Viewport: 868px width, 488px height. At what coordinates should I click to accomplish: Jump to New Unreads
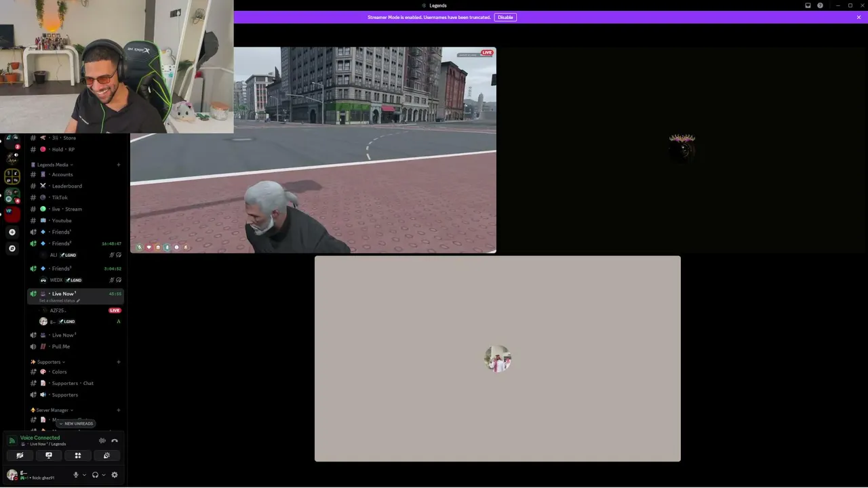tap(75, 424)
